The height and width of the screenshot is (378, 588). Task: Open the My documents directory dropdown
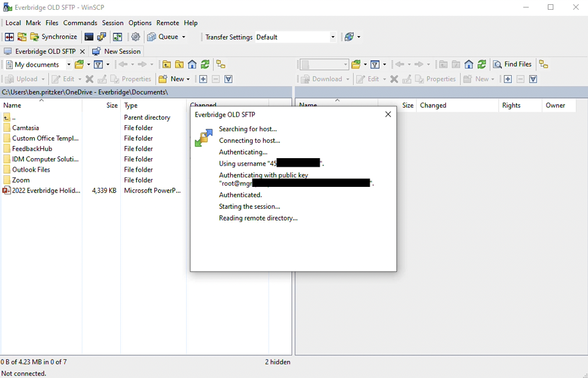(x=68, y=65)
